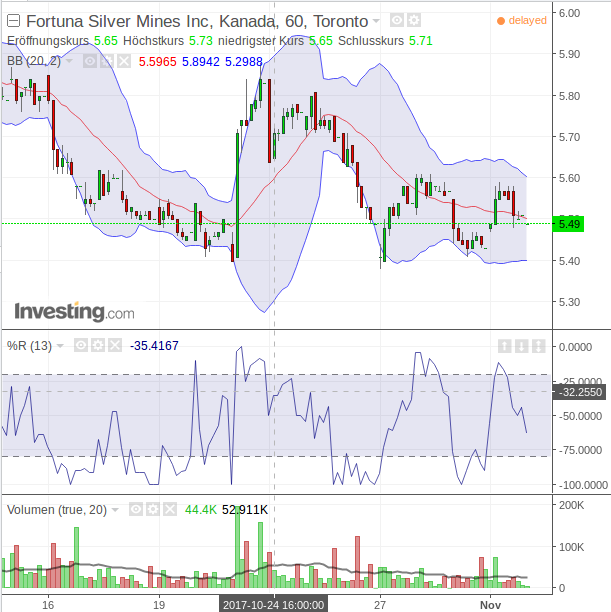
Task: Collapse the Fortuna Silver Mines legend box
Action: (x=13, y=21)
